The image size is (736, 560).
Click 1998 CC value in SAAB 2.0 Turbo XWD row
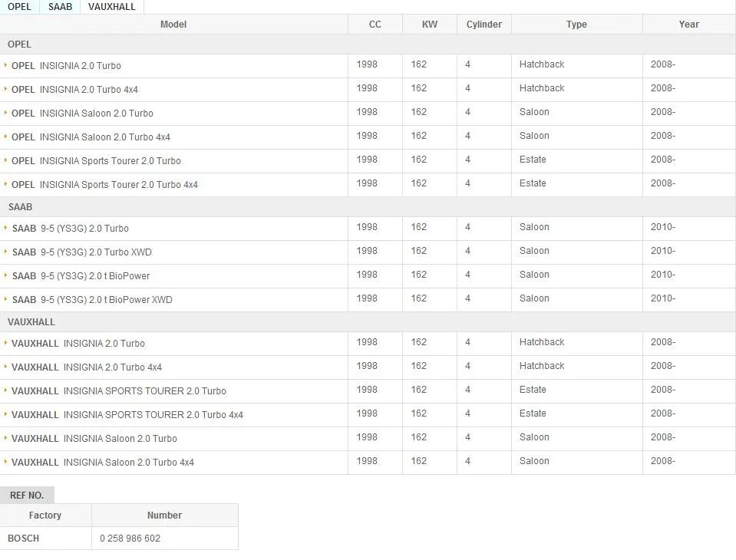coord(367,251)
